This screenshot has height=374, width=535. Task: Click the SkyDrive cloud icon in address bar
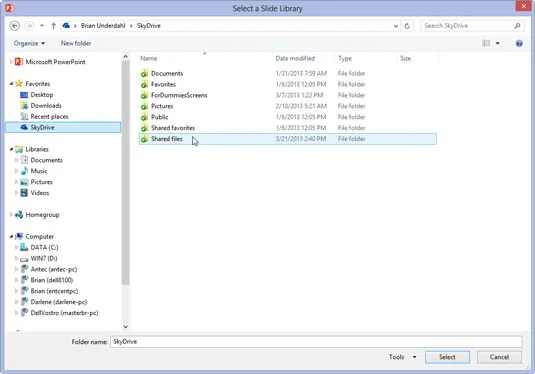coord(67,26)
